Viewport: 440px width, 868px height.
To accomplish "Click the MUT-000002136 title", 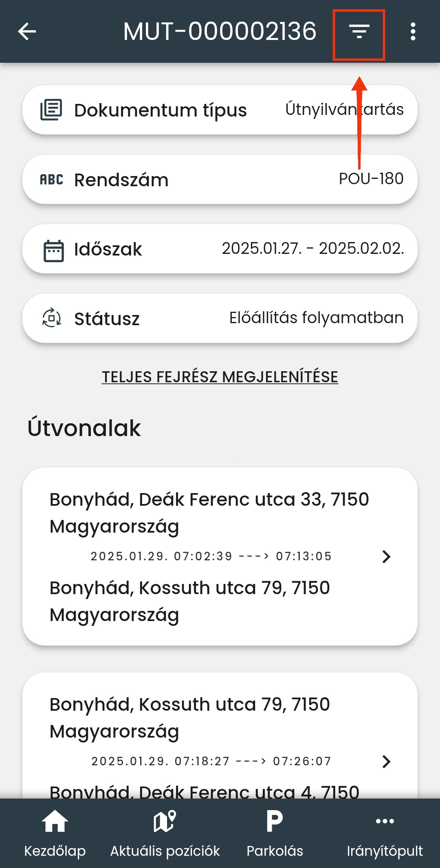I will tap(220, 31).
